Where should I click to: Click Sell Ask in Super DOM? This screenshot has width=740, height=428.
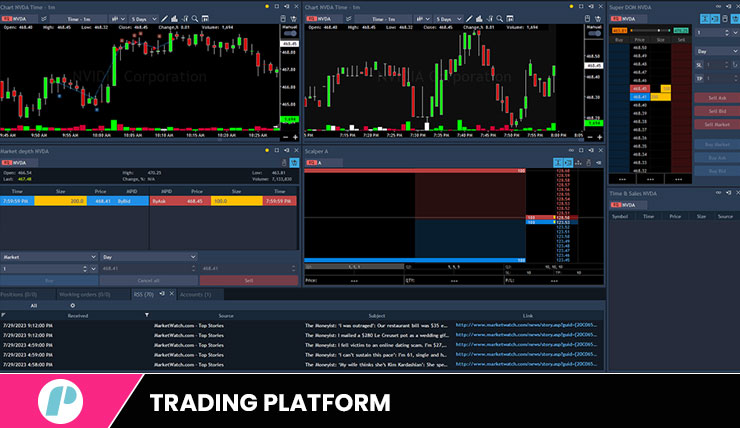point(717,98)
